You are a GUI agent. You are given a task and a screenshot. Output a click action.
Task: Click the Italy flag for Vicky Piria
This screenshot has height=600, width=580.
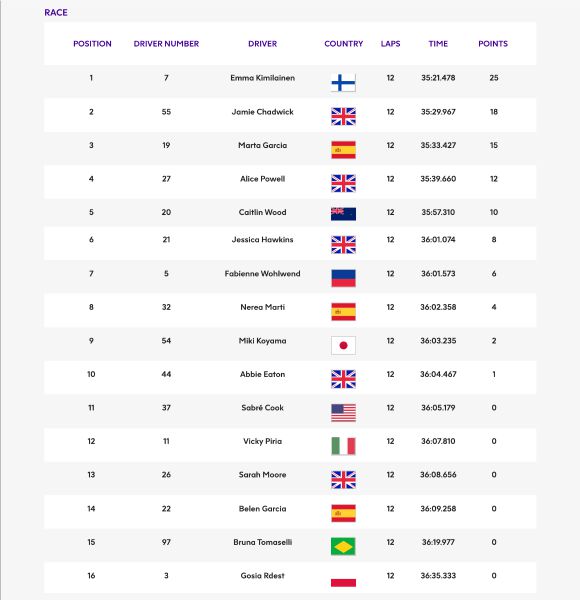(x=343, y=446)
